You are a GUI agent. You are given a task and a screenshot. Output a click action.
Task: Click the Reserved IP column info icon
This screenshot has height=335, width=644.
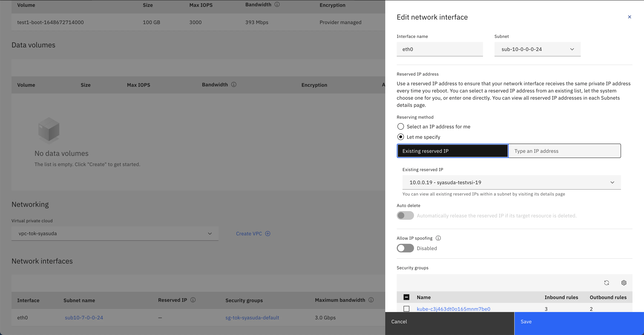pos(193,300)
